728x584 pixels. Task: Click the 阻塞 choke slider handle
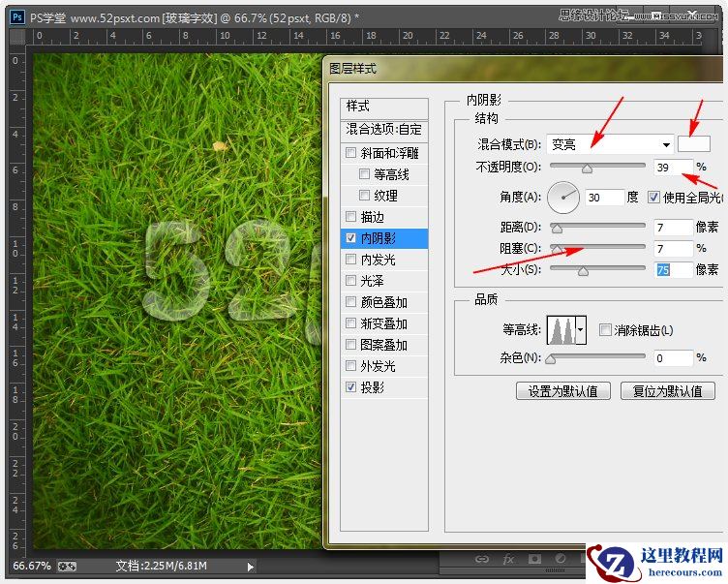point(557,250)
